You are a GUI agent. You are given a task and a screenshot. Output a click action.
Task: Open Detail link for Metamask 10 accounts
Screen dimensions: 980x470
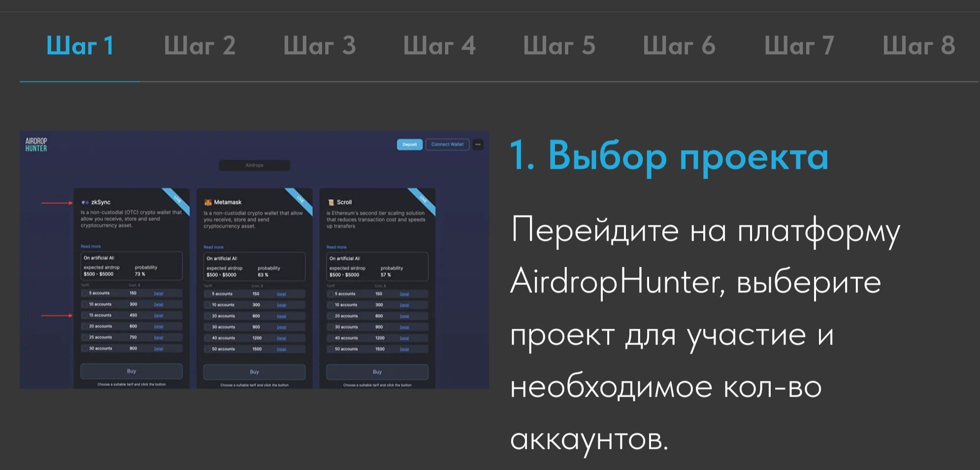(281, 306)
